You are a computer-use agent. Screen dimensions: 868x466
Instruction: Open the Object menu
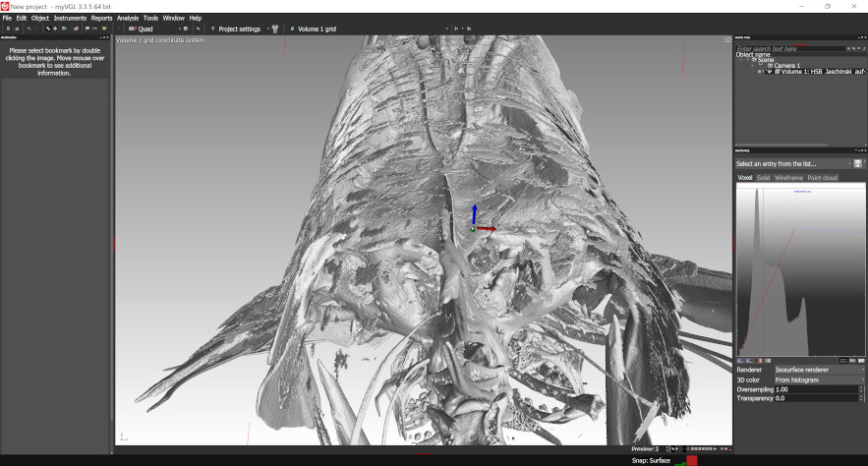click(40, 19)
